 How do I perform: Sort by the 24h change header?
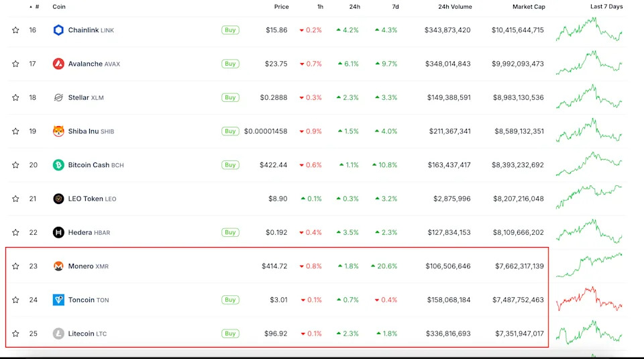click(x=354, y=7)
